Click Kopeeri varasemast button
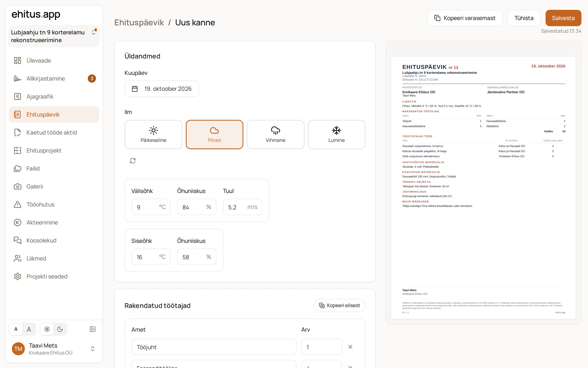The image size is (588, 368). click(x=464, y=18)
